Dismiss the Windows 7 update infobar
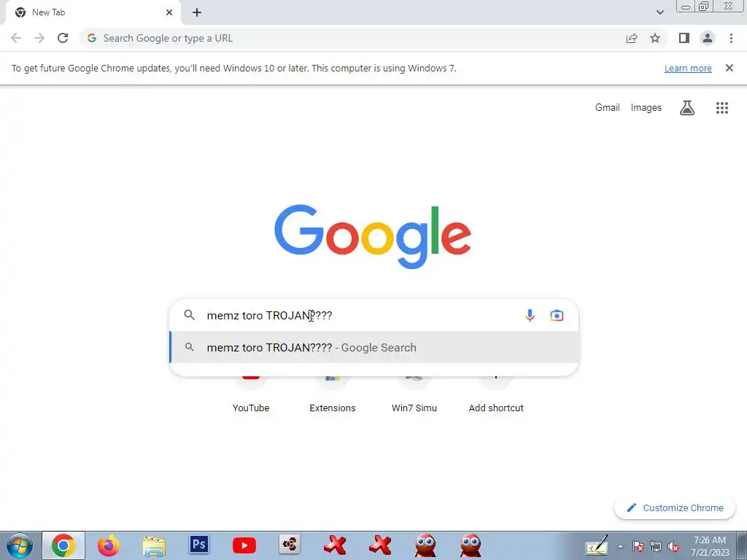Image resolution: width=747 pixels, height=560 pixels. click(x=729, y=68)
